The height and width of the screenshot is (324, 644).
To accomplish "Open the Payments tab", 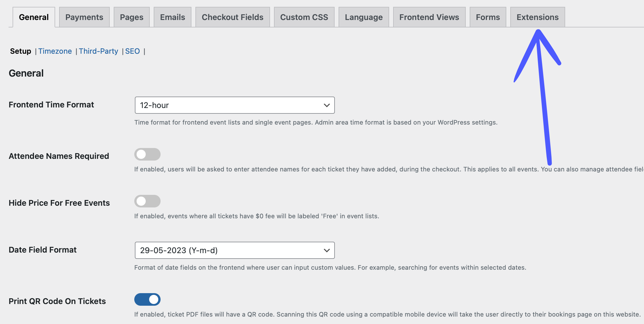I will pyautogui.click(x=84, y=17).
